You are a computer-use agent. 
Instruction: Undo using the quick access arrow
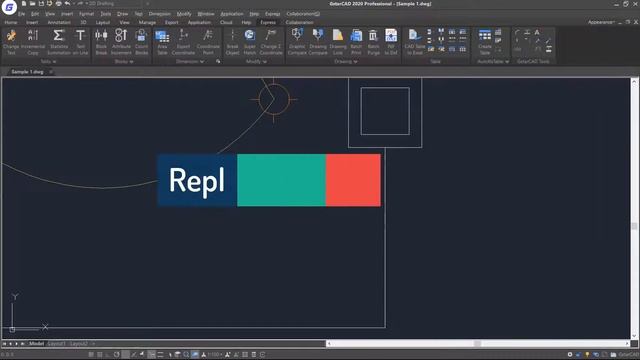(x=67, y=4)
